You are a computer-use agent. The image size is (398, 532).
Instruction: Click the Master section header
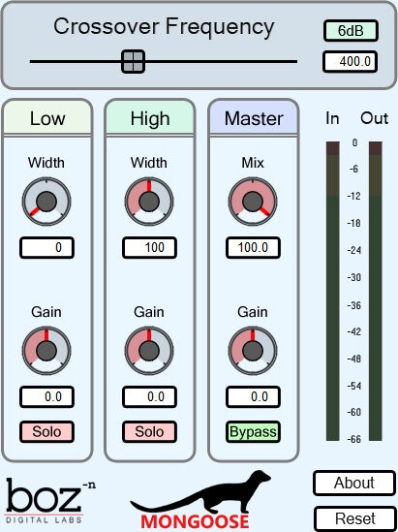pyautogui.click(x=254, y=118)
